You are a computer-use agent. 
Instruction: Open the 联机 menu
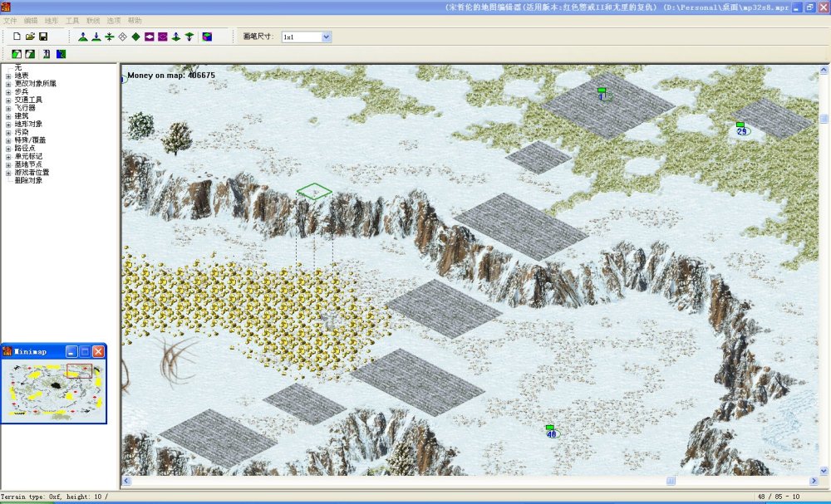(93, 21)
